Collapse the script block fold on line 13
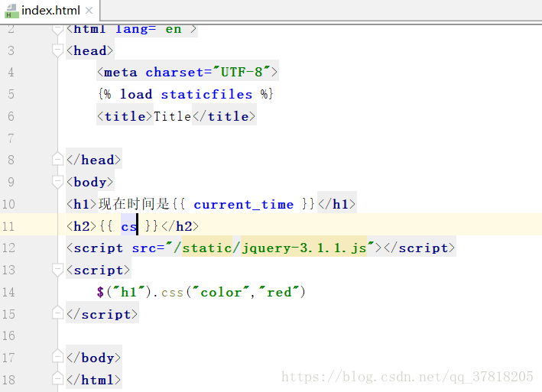The width and height of the screenshot is (542, 392). coord(57,270)
